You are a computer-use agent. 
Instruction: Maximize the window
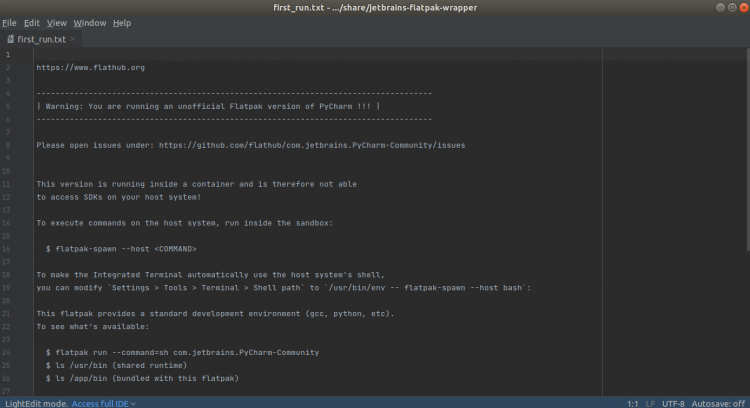[x=732, y=7]
